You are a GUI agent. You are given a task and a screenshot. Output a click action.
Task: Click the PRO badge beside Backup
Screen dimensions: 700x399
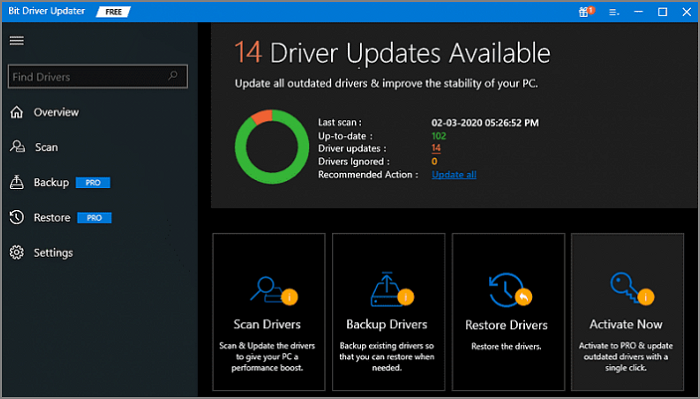93,183
